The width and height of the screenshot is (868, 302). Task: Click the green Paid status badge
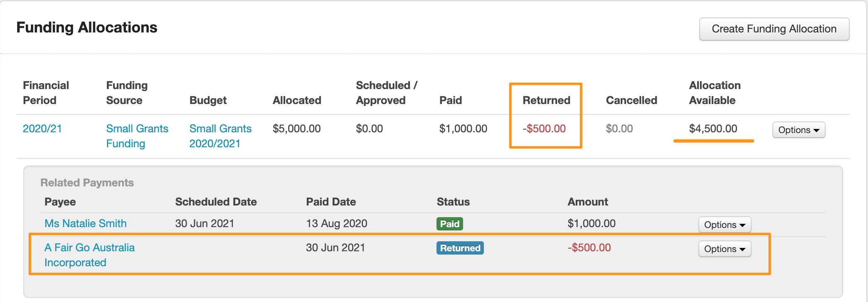tap(449, 224)
